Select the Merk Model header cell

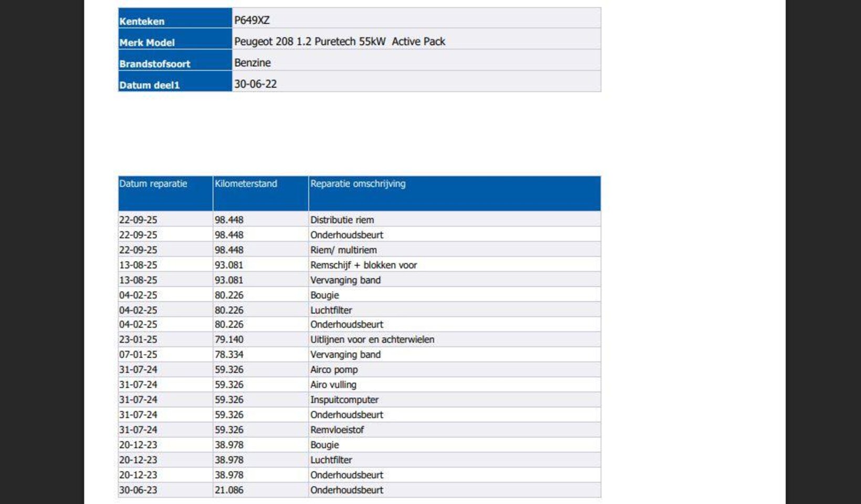pyautogui.click(x=175, y=39)
